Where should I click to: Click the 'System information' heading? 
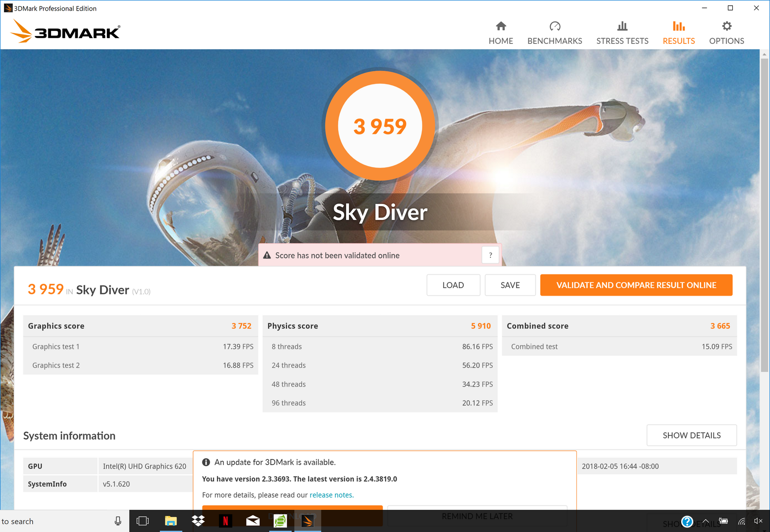[x=69, y=436]
